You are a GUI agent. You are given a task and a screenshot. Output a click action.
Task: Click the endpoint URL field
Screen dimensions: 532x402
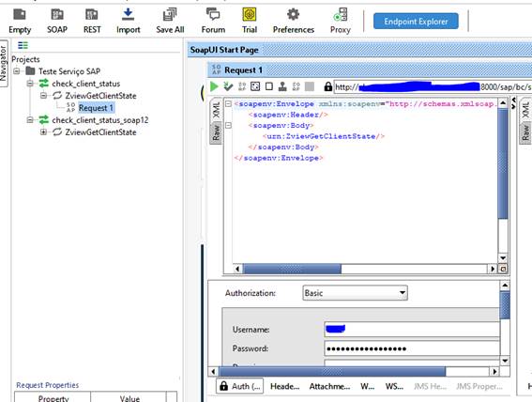(x=433, y=87)
